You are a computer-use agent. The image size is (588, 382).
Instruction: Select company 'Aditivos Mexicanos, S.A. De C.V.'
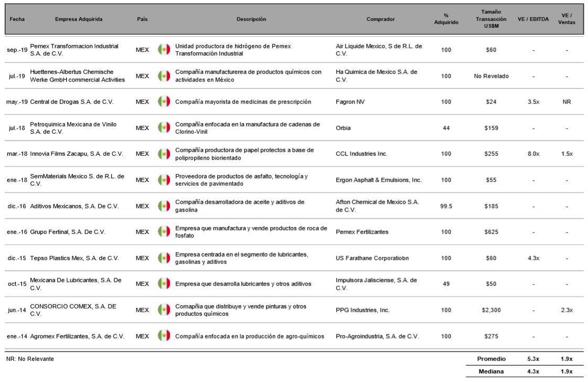point(74,206)
